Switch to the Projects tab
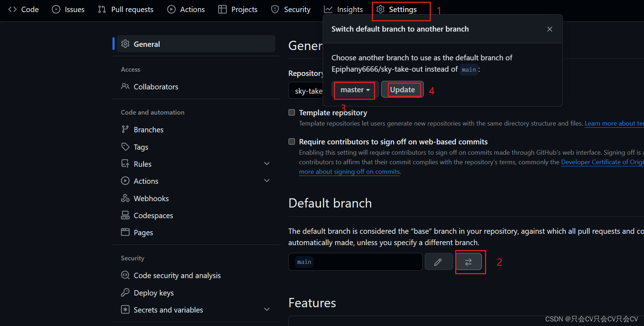 (238, 10)
